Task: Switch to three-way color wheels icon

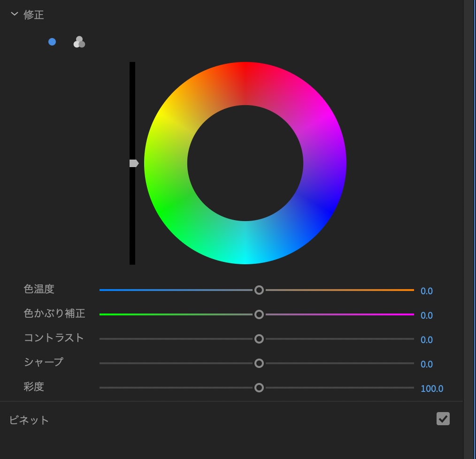Action: (79, 42)
